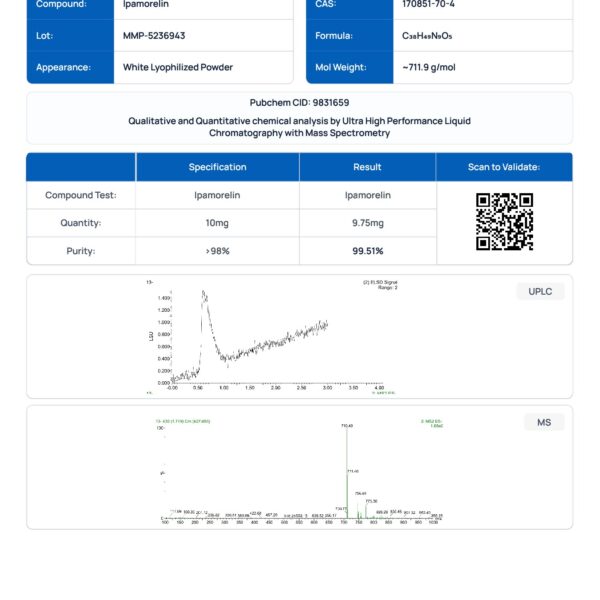The image size is (600, 600).
Task: Select the lot number MMP-5236943
Action: (154, 36)
